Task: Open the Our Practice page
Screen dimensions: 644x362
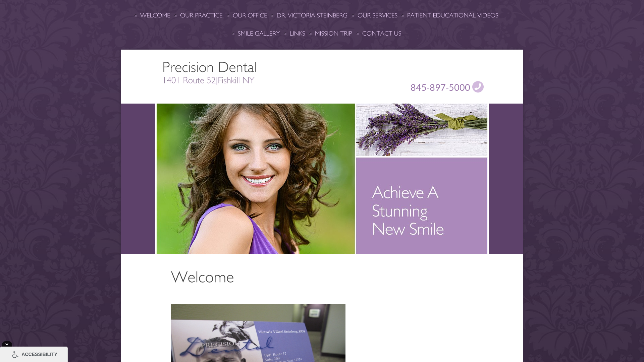Action: [201, 15]
